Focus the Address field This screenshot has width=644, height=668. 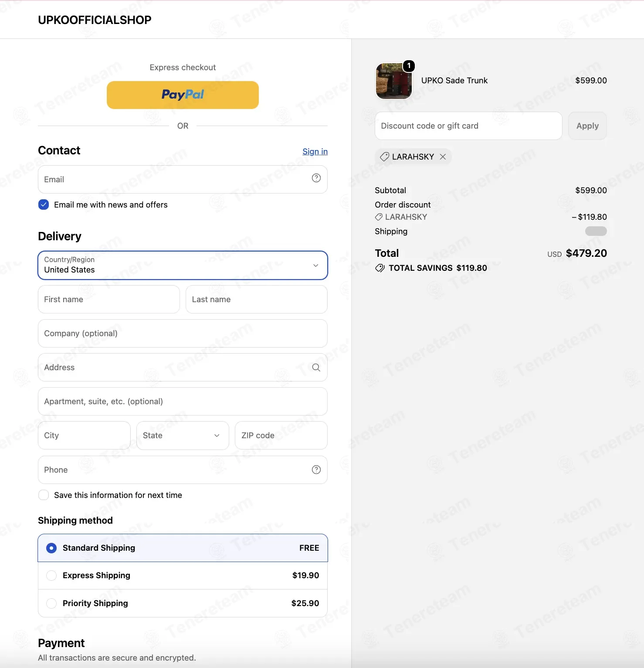coord(183,368)
